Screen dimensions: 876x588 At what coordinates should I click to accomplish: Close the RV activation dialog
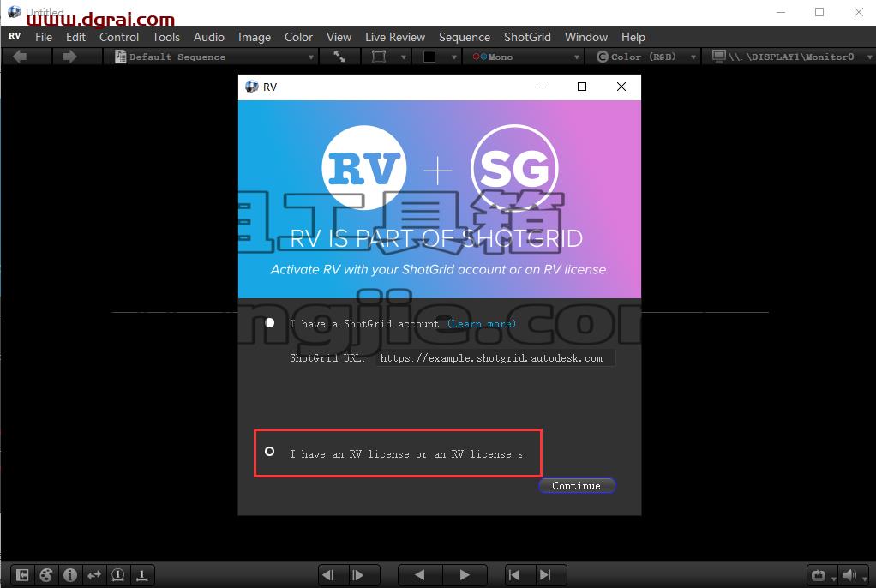click(x=621, y=87)
